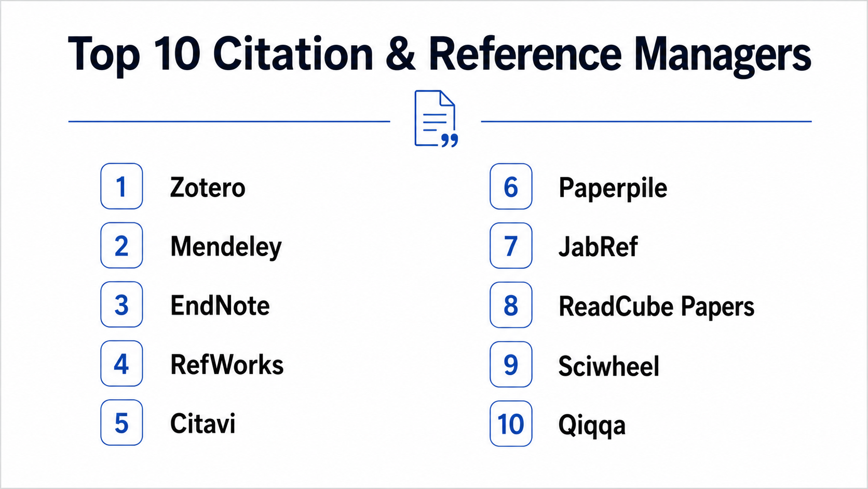This screenshot has height=489, width=868.
Task: Click the ReadCube Papers label
Action: (x=656, y=307)
